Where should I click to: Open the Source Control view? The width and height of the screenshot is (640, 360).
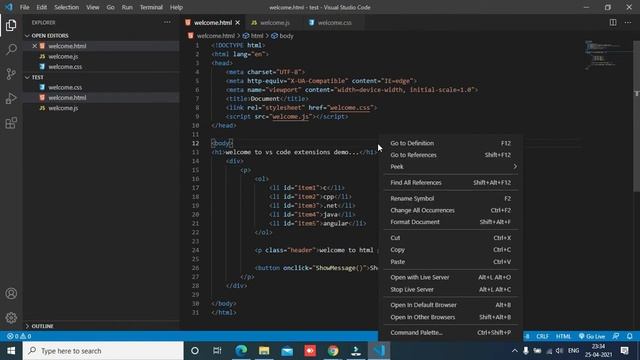(x=11, y=74)
